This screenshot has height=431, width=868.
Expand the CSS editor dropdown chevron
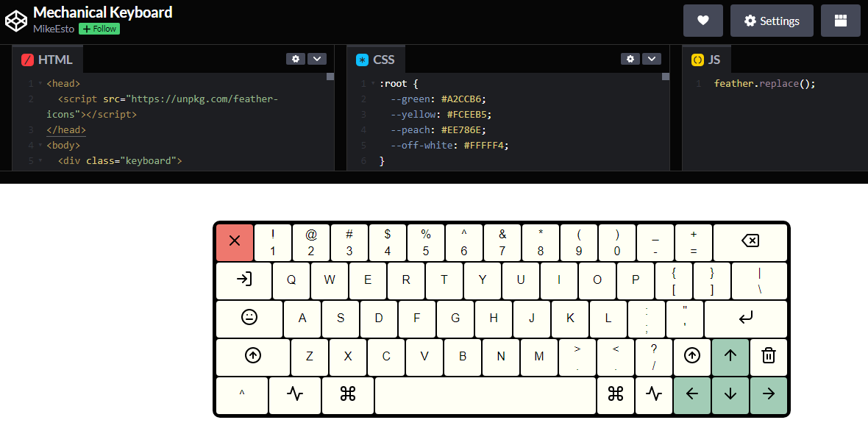click(652, 59)
